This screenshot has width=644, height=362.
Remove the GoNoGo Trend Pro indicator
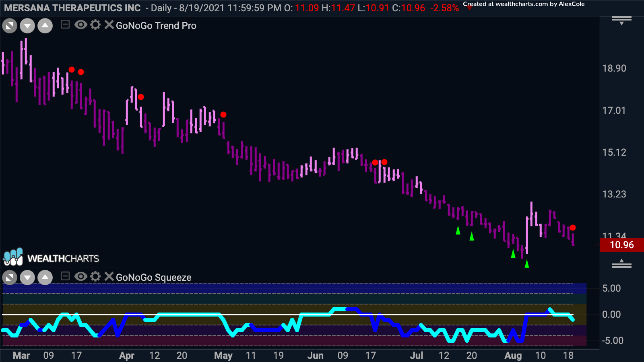109,25
